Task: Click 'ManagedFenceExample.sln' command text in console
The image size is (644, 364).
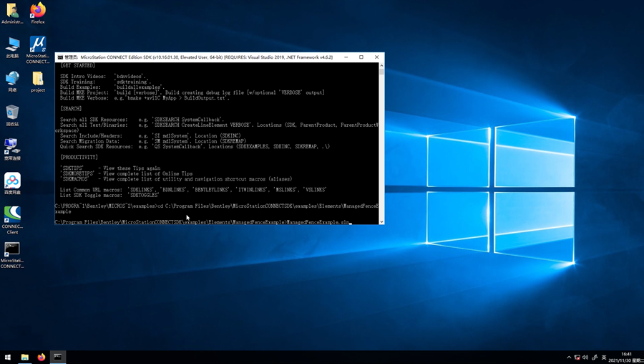Action: pyautogui.click(x=318, y=222)
